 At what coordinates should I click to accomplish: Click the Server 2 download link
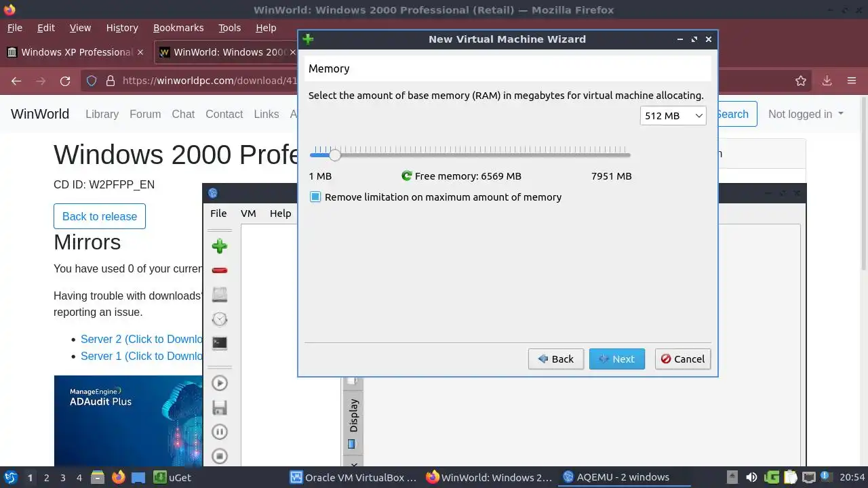pos(142,339)
